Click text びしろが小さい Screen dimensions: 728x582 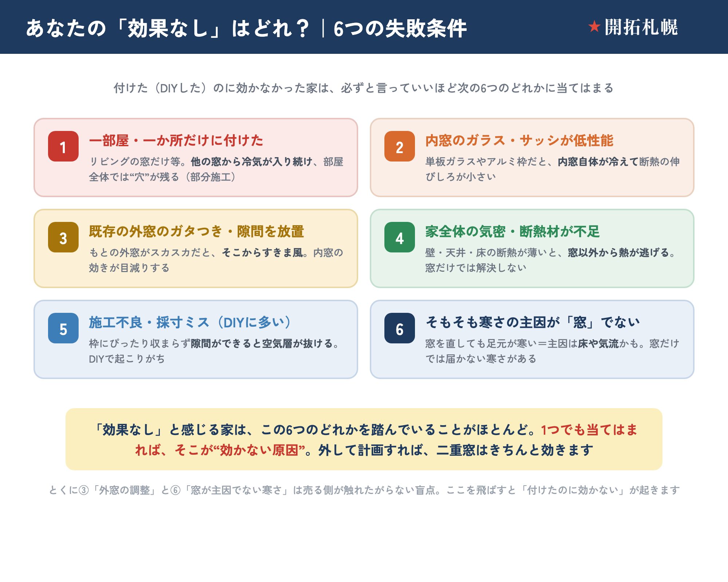[461, 177]
